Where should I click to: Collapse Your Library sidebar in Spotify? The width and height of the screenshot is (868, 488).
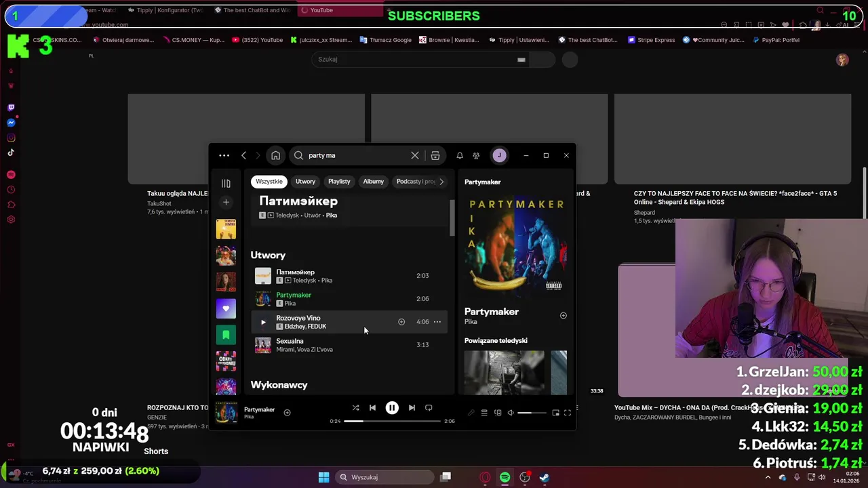point(226,183)
